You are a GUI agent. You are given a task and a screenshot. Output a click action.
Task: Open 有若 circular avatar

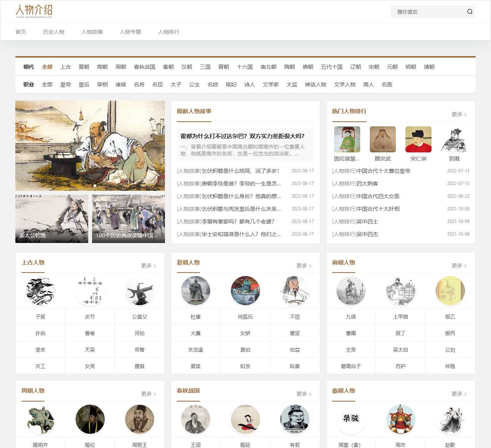pos(295,419)
